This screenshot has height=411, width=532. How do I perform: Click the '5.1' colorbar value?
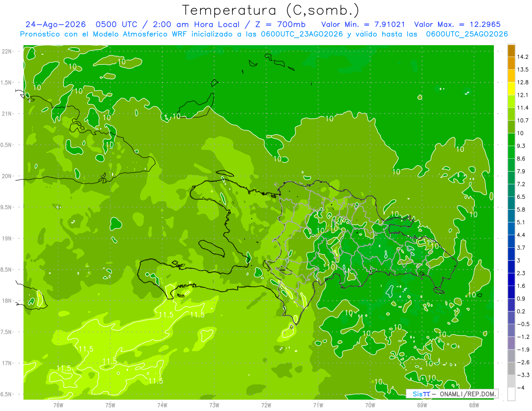click(x=521, y=222)
